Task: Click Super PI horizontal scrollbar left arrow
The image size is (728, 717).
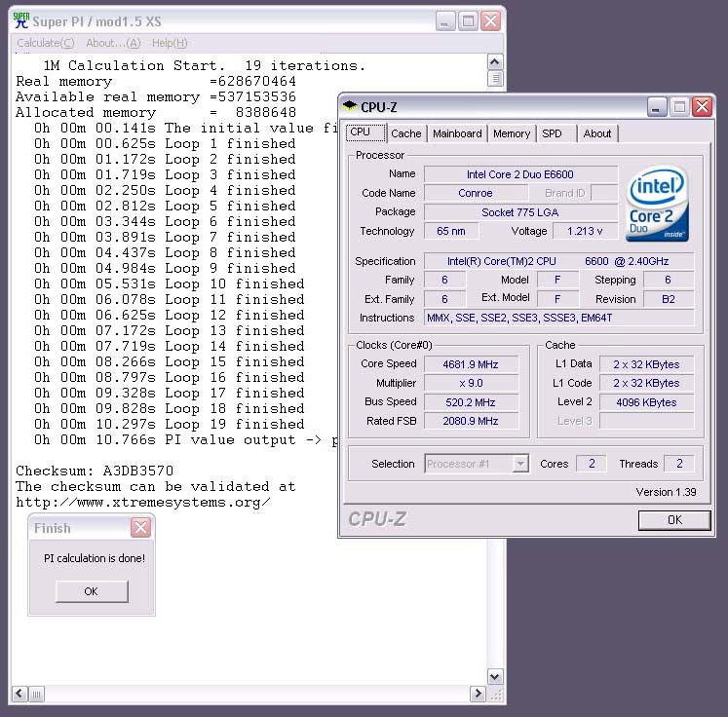Action: click(19, 694)
